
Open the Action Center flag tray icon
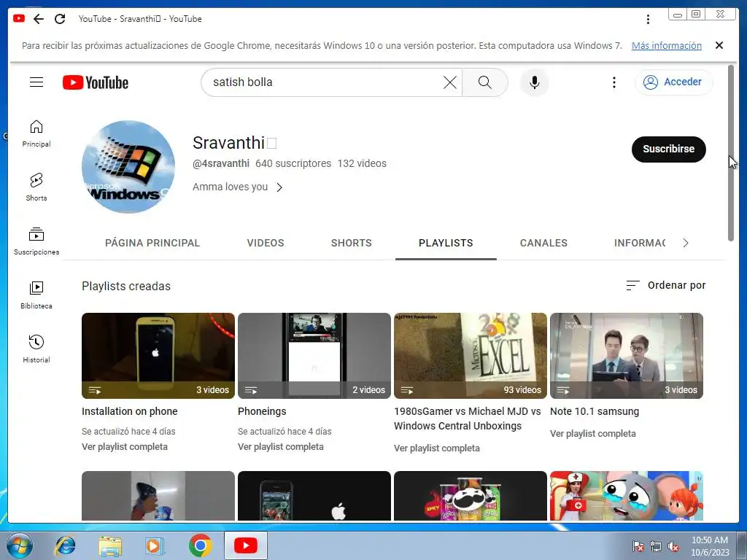pos(638,547)
